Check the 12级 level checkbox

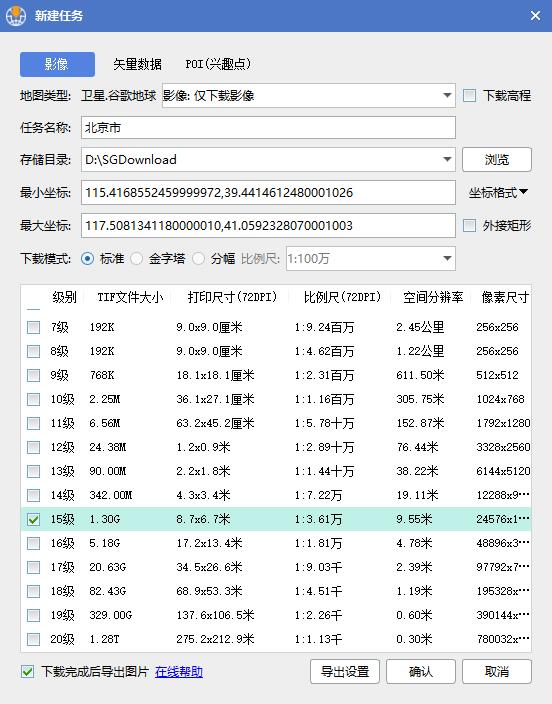pos(34,447)
